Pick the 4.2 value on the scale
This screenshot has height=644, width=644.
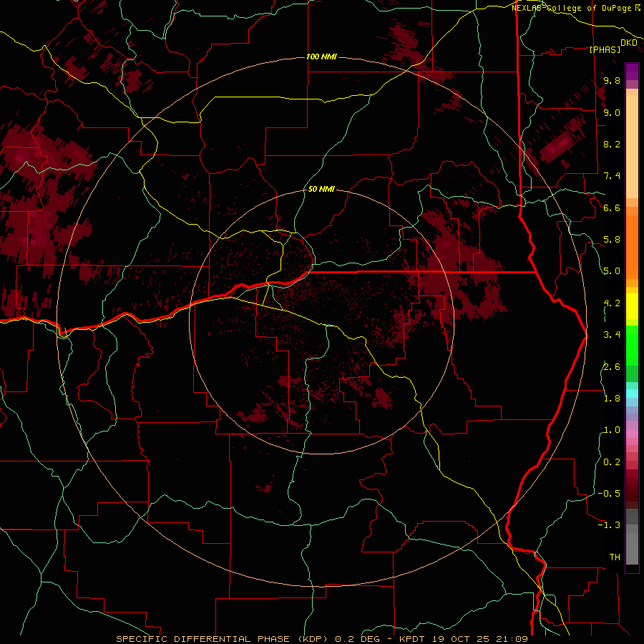click(612, 303)
